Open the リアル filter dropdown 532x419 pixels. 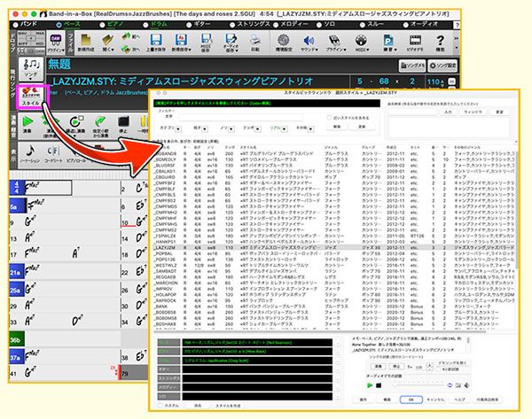click(x=285, y=128)
